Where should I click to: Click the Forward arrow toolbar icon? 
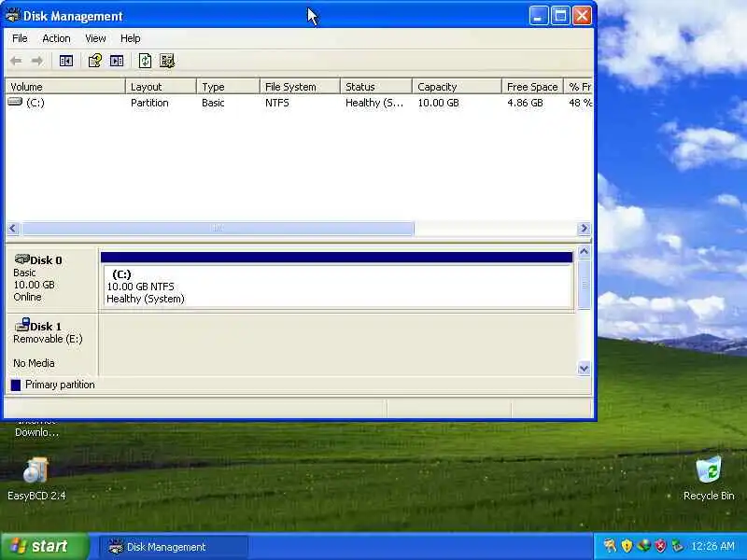[36, 61]
